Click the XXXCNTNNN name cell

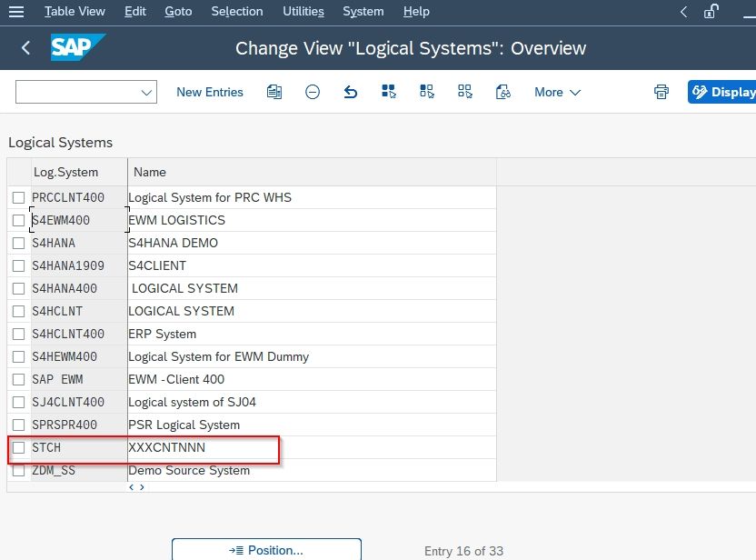click(x=312, y=447)
